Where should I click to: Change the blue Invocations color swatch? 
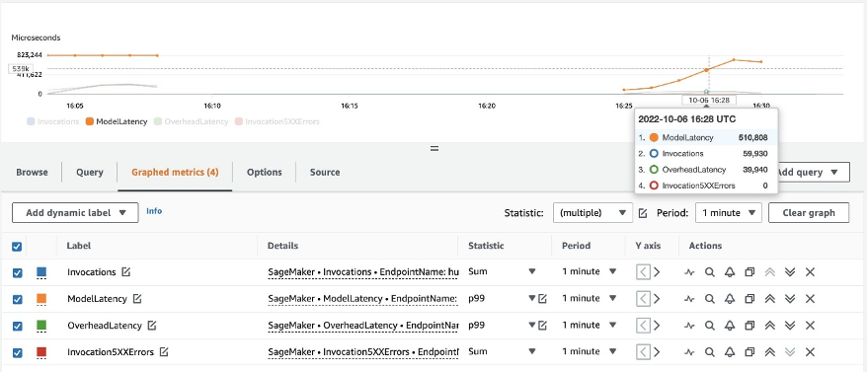[41, 272]
